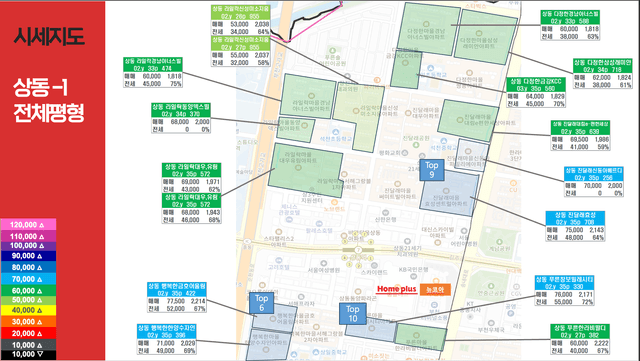Pick the 40,000 yellow legend swatch
This screenshot has width=640, height=361.
tap(28, 310)
